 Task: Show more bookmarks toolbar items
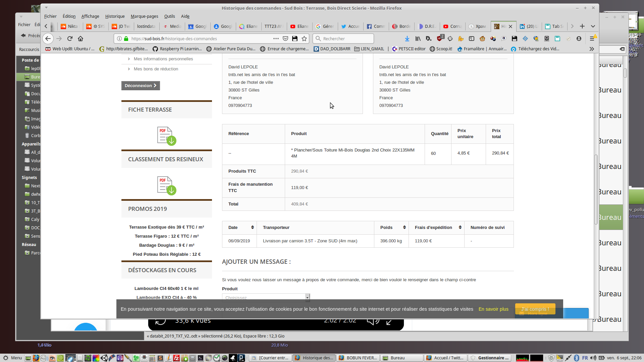[x=592, y=49]
